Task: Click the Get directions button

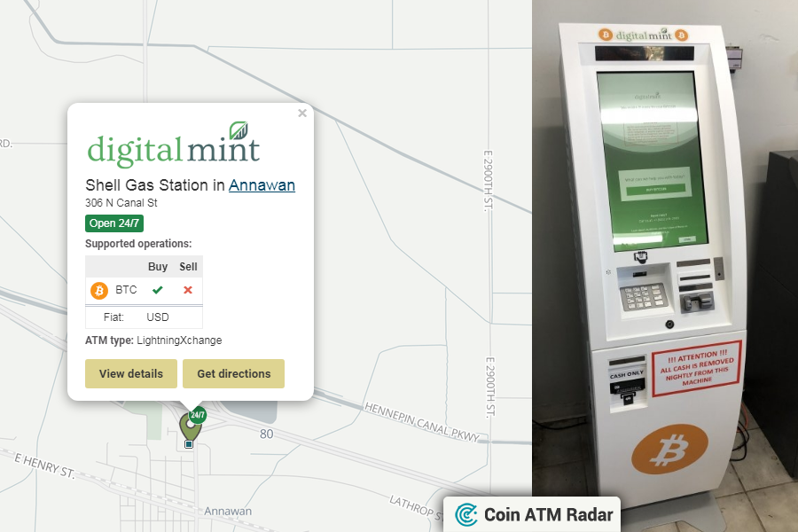Action: (x=233, y=373)
